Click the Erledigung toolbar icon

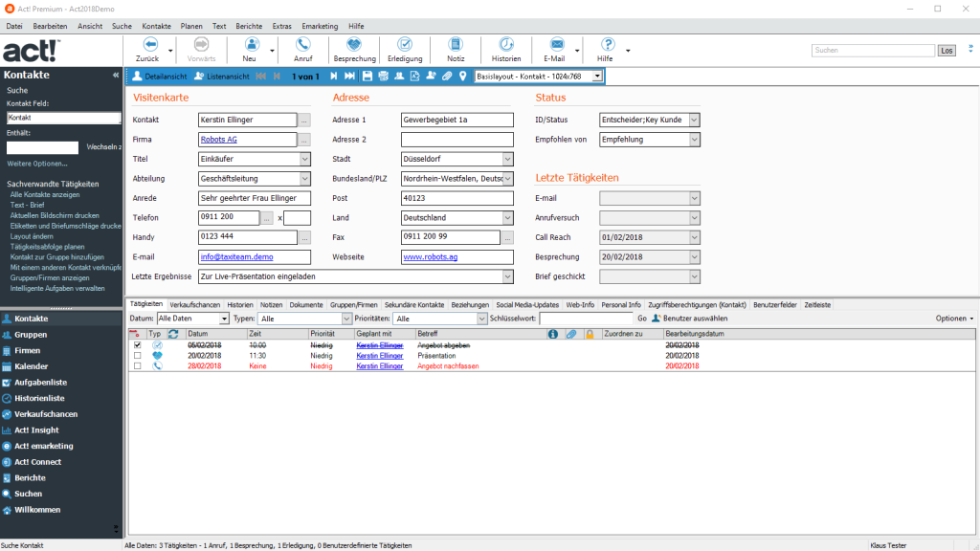[x=404, y=45]
